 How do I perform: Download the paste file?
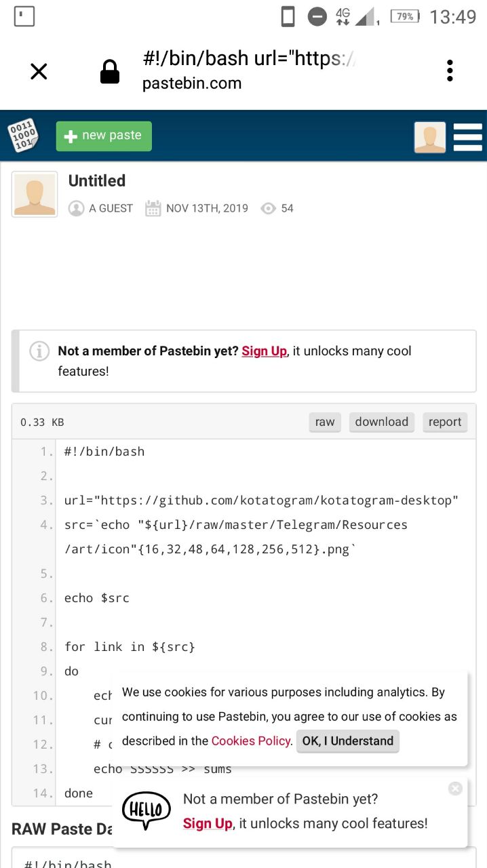pyautogui.click(x=382, y=422)
